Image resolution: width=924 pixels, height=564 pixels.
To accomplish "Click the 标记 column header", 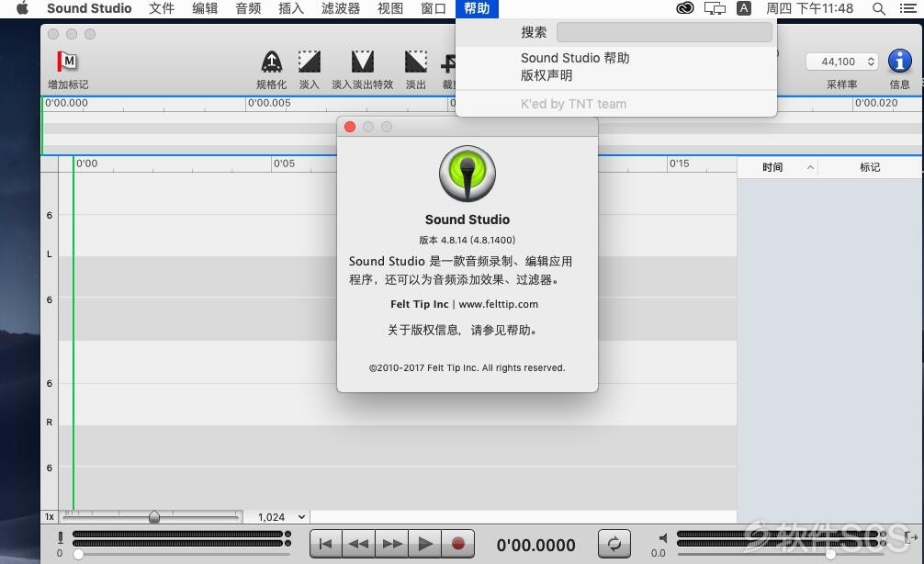I will click(x=870, y=167).
